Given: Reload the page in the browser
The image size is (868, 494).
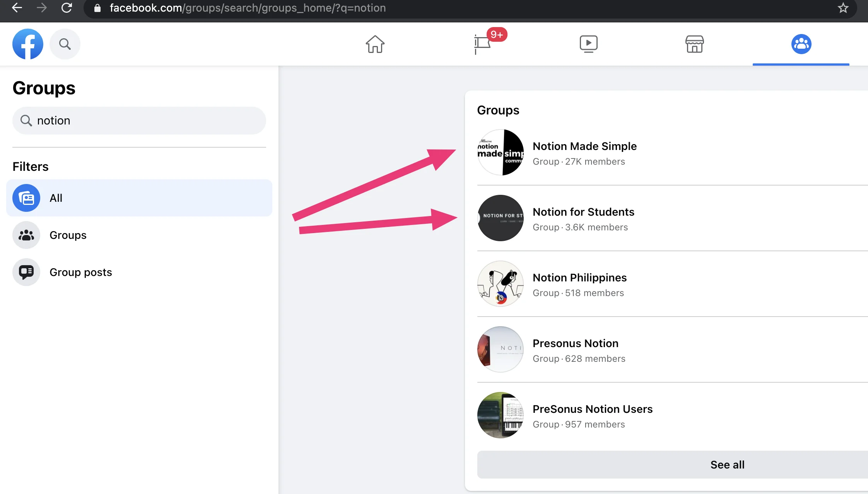Looking at the screenshot, I should (x=67, y=8).
